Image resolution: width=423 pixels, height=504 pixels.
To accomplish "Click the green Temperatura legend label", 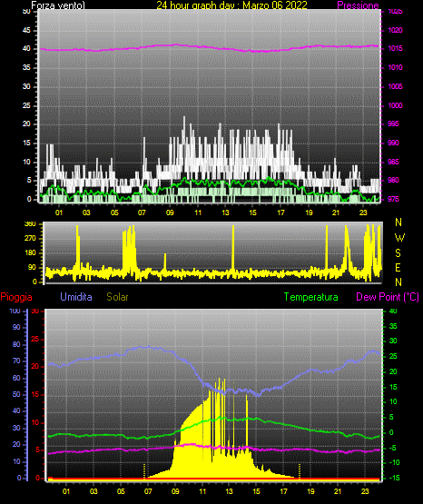I will [310, 297].
